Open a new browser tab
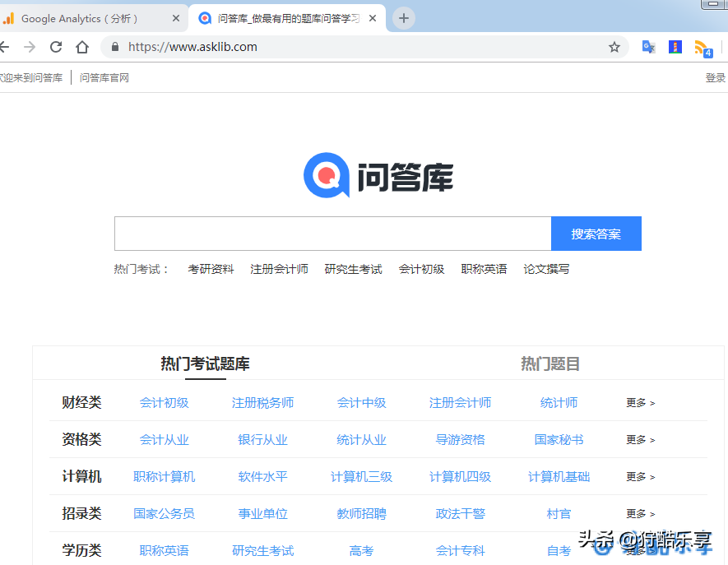This screenshot has height=565, width=728. [404, 19]
